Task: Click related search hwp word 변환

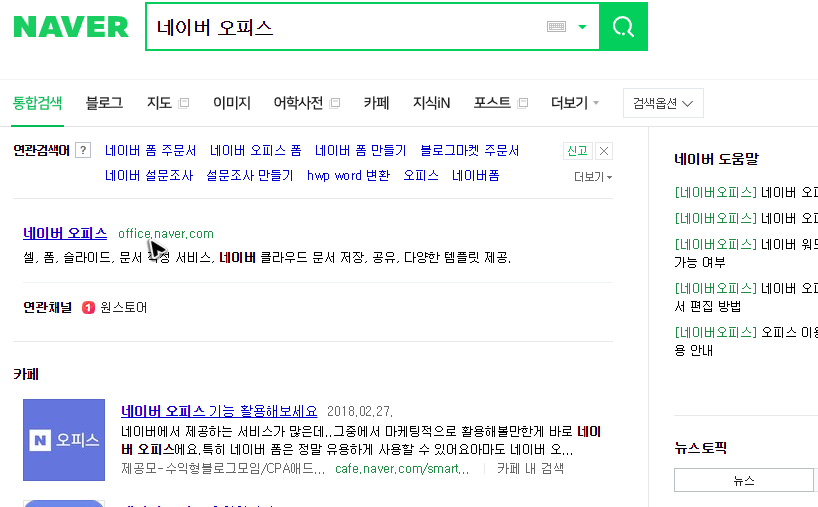Action: (348, 176)
